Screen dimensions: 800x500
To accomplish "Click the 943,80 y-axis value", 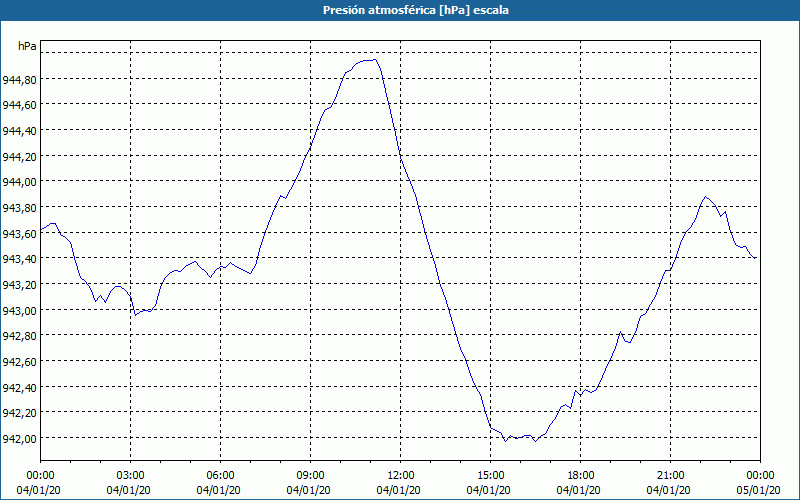I will tap(20, 208).
